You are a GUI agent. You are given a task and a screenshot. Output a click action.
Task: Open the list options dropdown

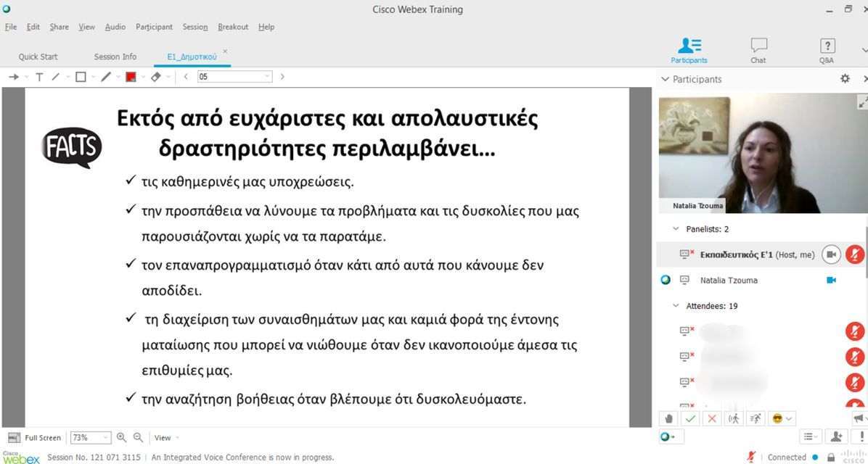tap(811, 437)
